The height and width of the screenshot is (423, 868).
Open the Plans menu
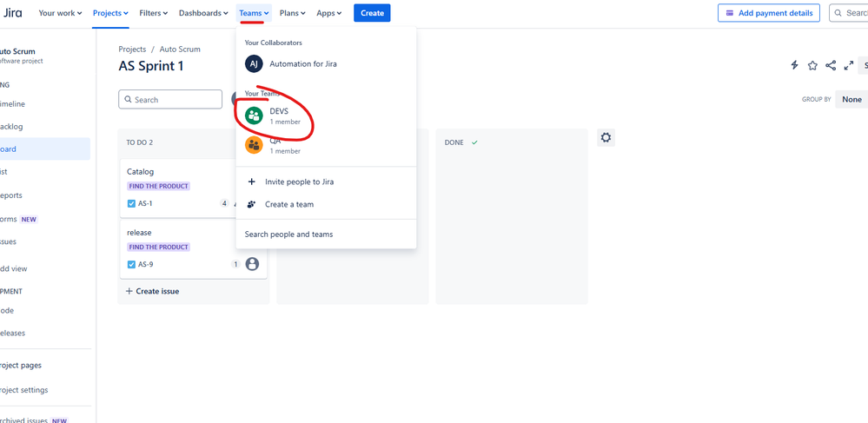click(x=292, y=13)
